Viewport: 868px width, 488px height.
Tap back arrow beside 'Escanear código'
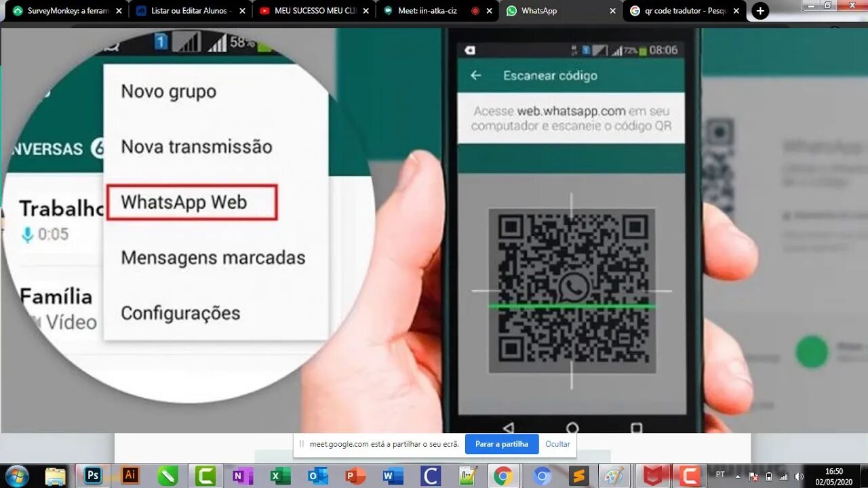[x=476, y=75]
